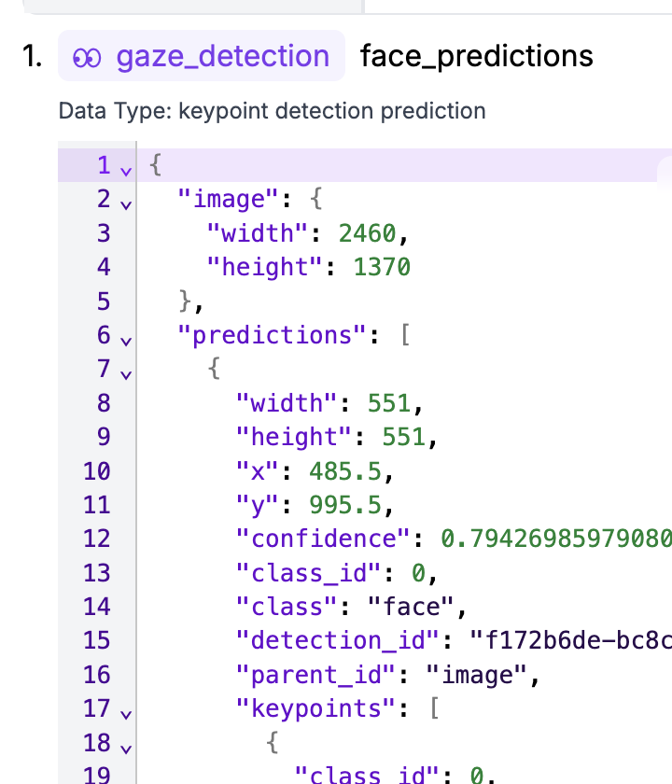Viewport: 672px width, 784px height.
Task: Collapse the prediction object at line 7
Action: click(126, 374)
